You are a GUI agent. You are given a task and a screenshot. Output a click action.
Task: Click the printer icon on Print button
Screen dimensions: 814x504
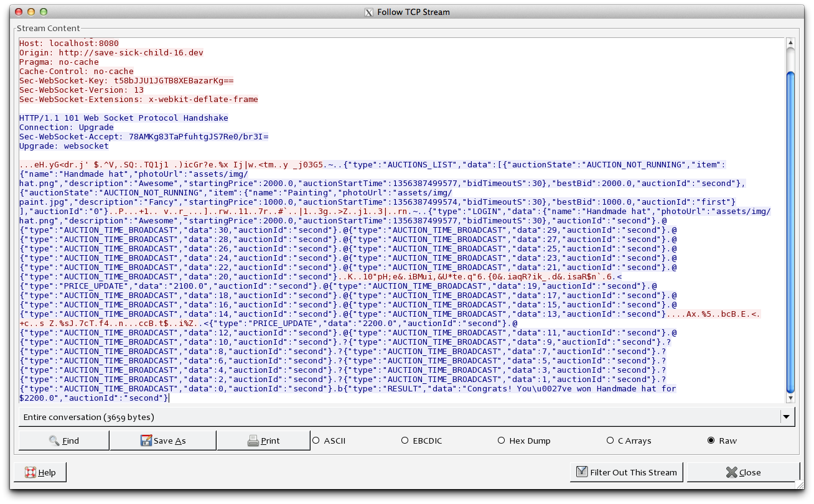click(x=253, y=441)
